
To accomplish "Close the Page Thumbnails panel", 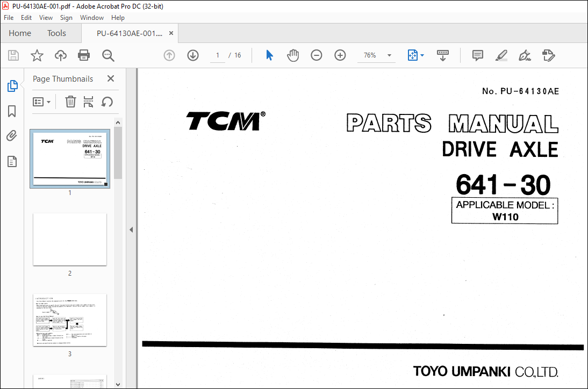I will (111, 78).
